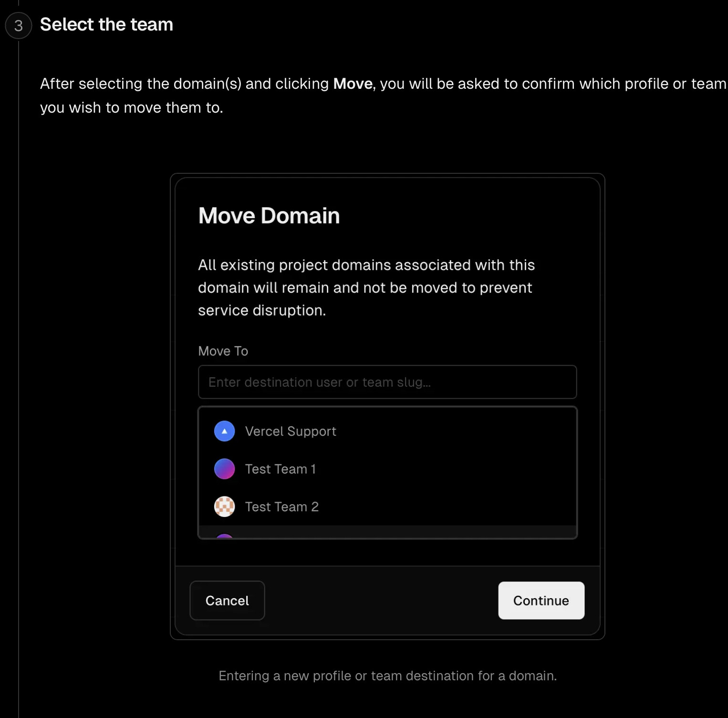Click the Move Domain dialog title
Viewport: 728px width, 718px height.
click(269, 216)
